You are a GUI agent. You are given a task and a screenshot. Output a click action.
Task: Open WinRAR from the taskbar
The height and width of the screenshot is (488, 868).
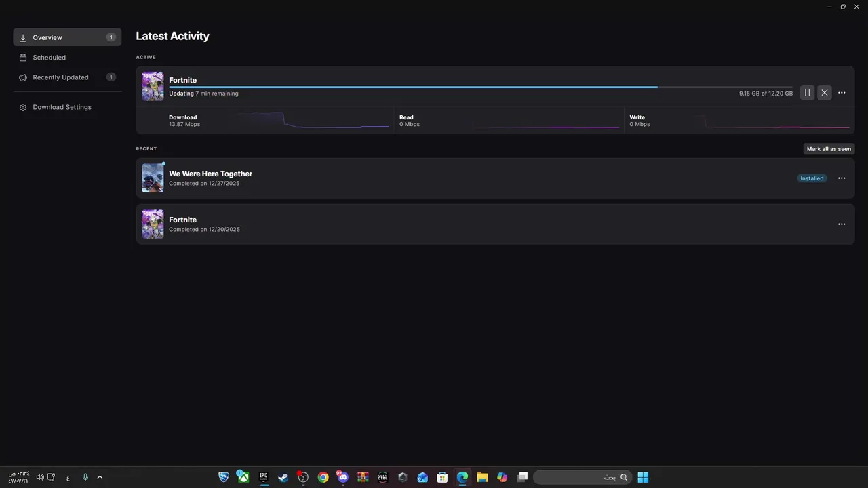(x=363, y=477)
